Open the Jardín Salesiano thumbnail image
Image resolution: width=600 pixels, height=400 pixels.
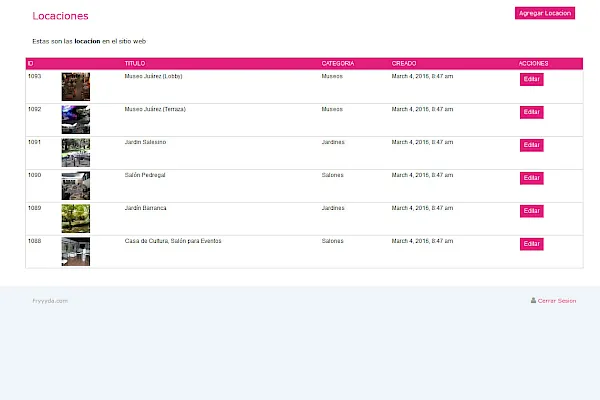[76, 152]
